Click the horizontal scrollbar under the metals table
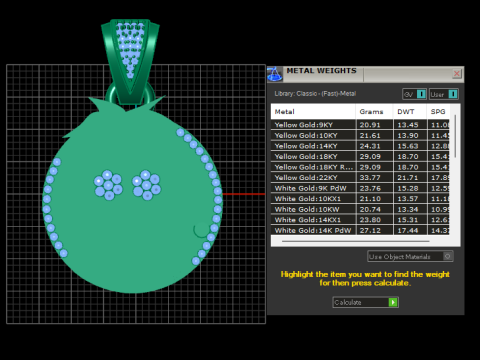Image resolution: width=480 pixels, height=360 pixels. pyautogui.click(x=355, y=241)
